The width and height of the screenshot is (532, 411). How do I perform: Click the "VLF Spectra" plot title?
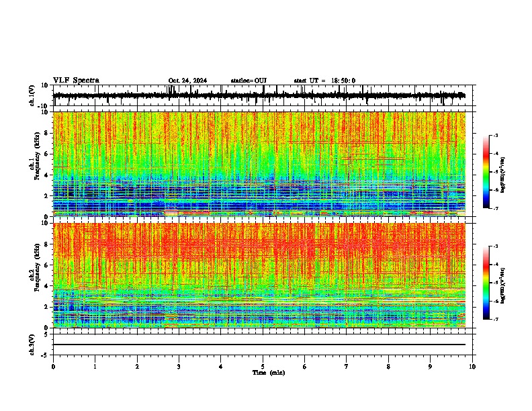coord(76,81)
